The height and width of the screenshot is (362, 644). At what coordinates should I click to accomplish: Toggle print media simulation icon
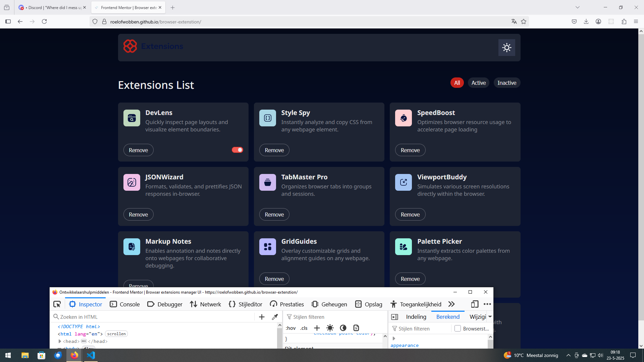(356, 328)
